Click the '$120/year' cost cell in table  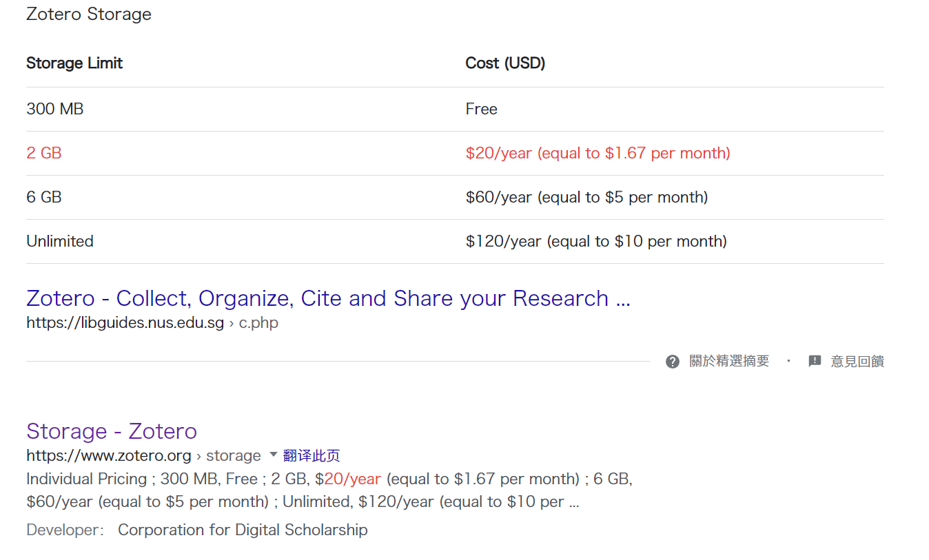596,241
